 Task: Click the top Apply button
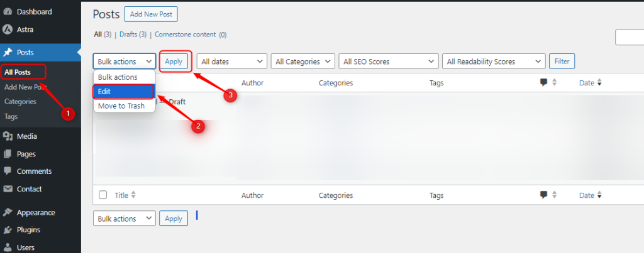(x=174, y=62)
